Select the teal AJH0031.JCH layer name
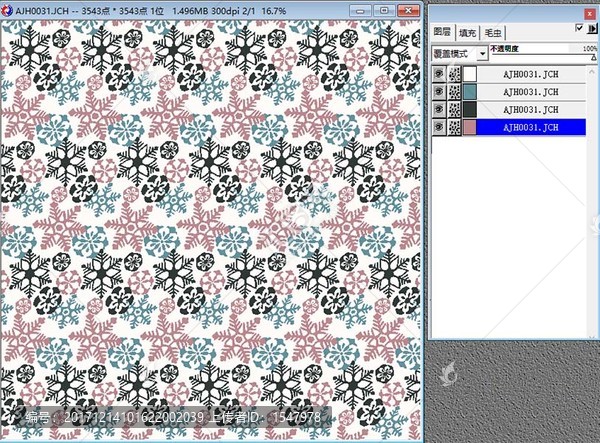Image resolution: width=600 pixels, height=443 pixels. pos(531,92)
